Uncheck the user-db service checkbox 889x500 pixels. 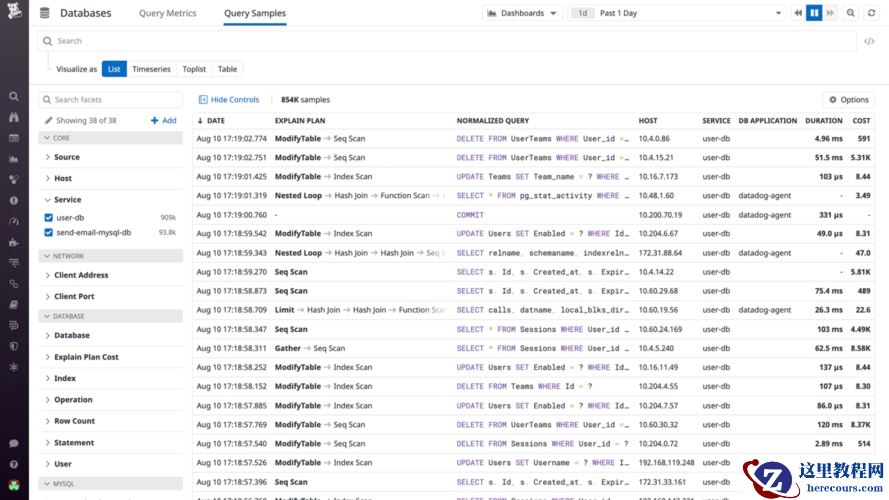click(49, 218)
